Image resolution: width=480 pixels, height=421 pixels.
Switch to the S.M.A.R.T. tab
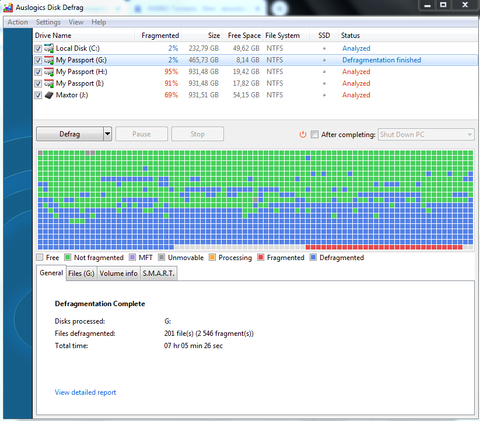[158, 273]
